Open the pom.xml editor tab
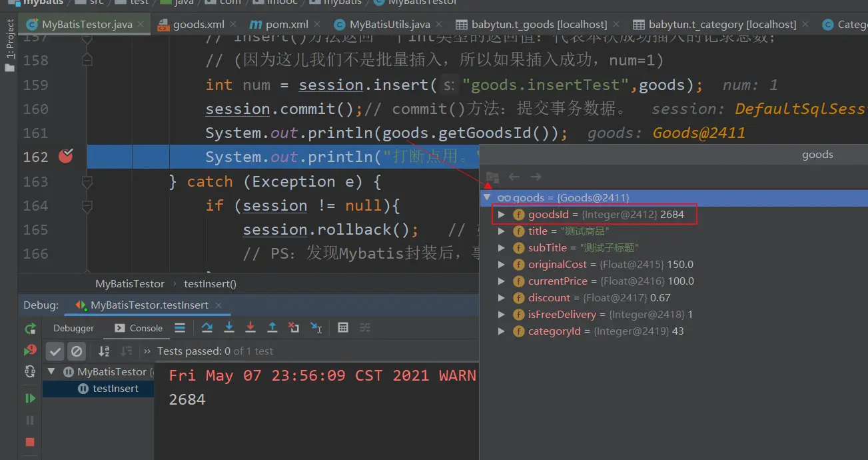This screenshot has height=460, width=868. pos(286,25)
